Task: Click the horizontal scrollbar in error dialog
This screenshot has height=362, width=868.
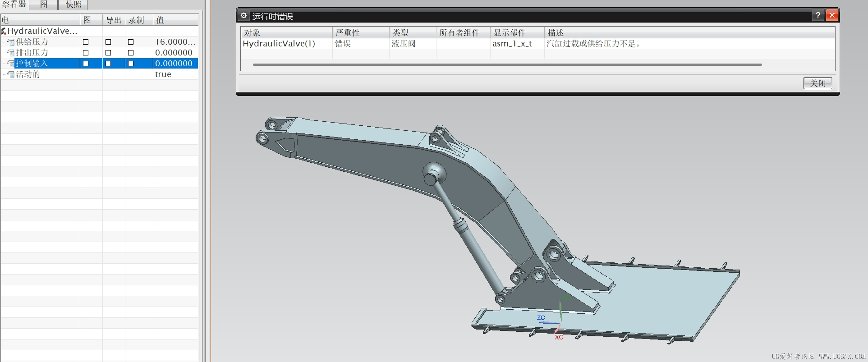Action: 507,64
